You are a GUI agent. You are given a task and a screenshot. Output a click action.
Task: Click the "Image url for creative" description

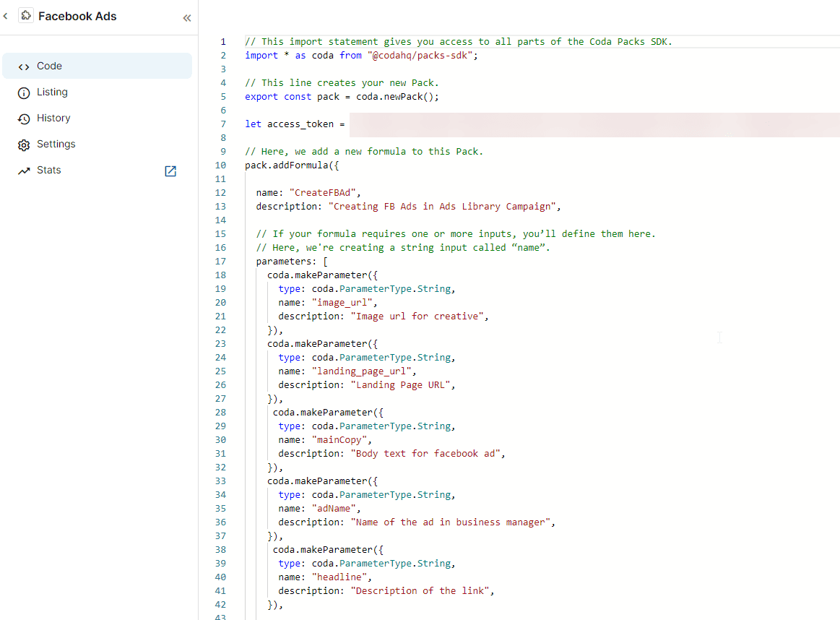(417, 317)
